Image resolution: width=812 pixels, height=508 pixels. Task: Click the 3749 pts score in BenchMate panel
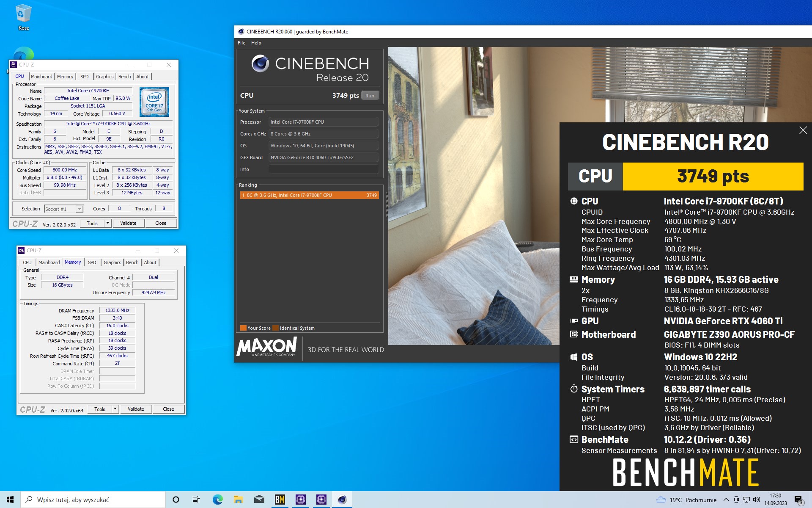713,176
